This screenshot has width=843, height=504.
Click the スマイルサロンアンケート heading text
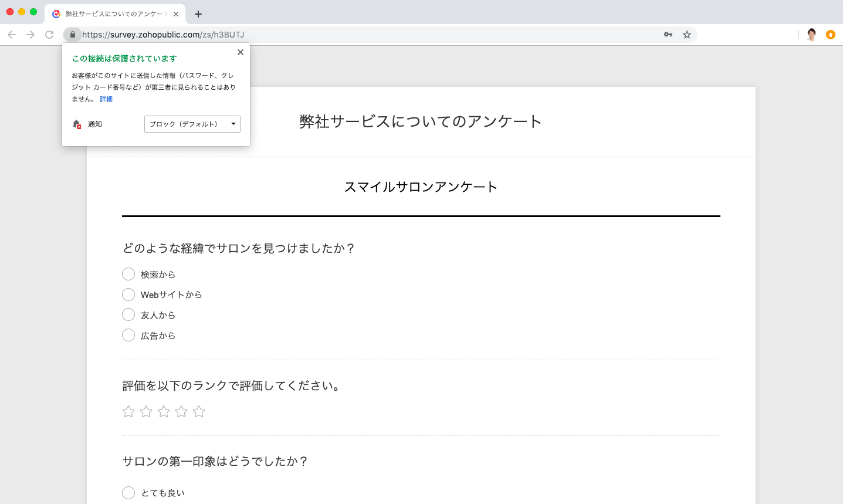(421, 187)
